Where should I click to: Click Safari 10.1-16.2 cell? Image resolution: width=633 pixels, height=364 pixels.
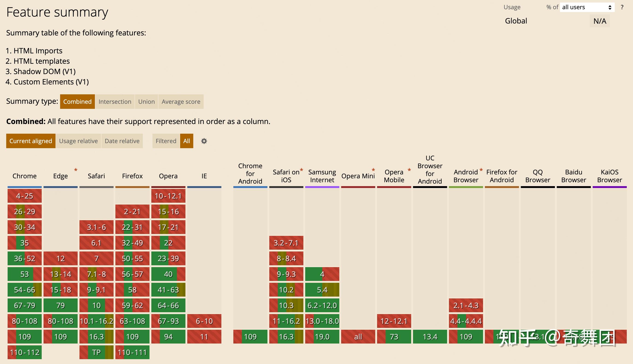tap(96, 321)
